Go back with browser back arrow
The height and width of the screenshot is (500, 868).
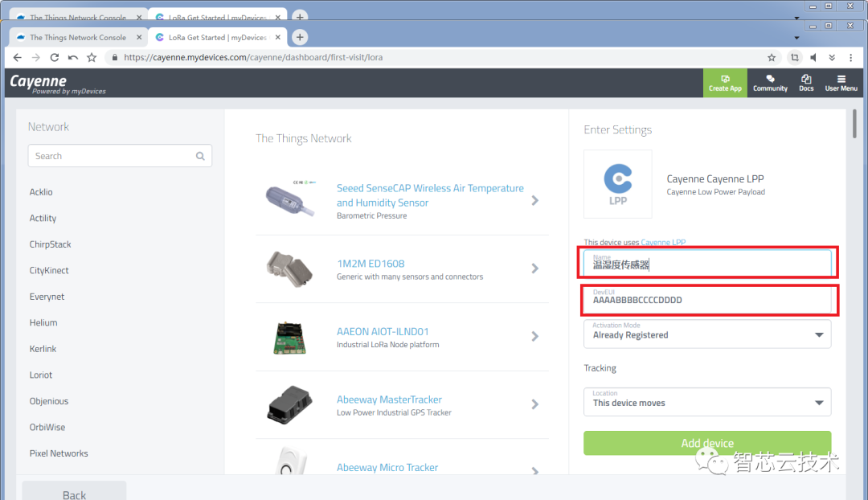17,58
